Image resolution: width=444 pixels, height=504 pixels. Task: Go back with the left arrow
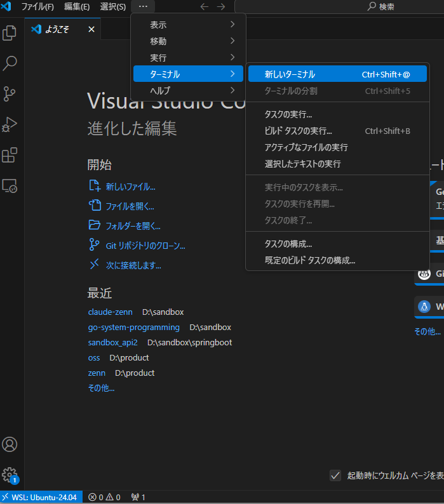[204, 6]
